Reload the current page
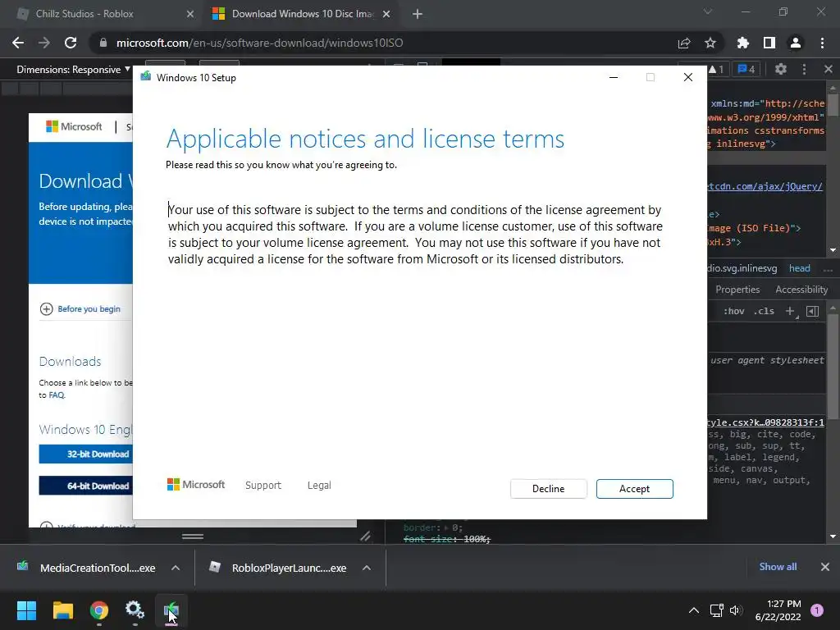Screen dimensions: 840x630 [x=71, y=43]
